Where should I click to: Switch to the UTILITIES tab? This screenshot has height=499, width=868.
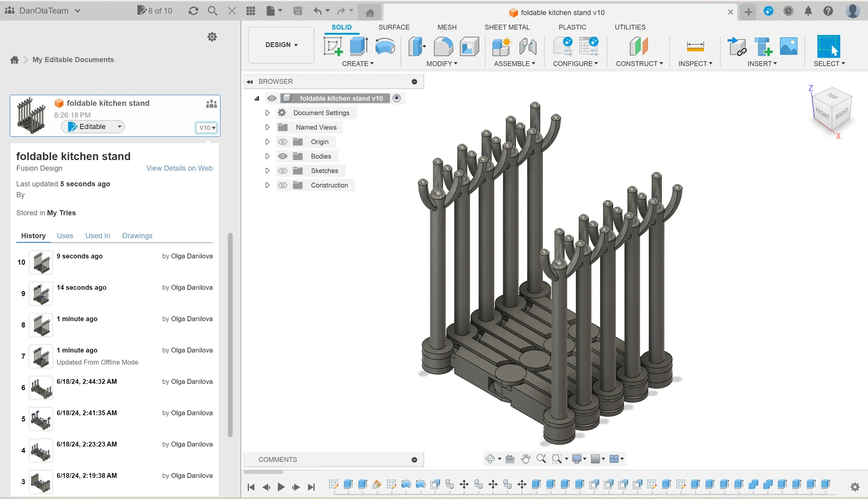tap(630, 27)
